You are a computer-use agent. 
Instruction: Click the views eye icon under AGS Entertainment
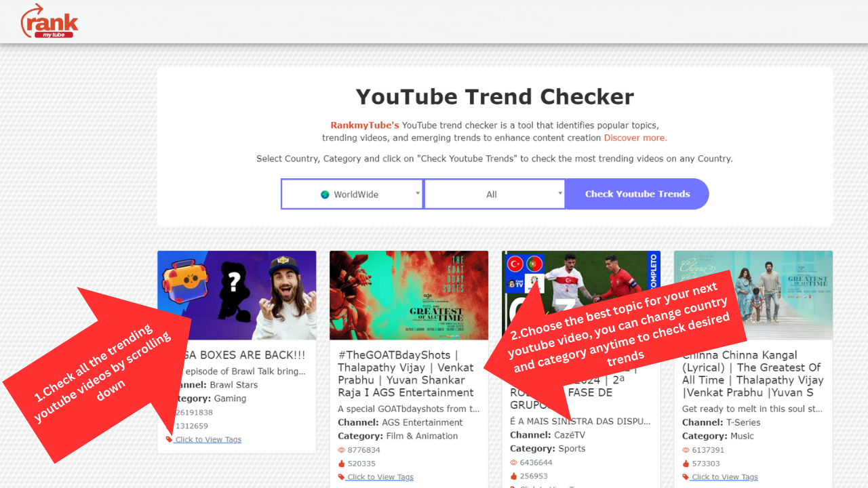(342, 450)
